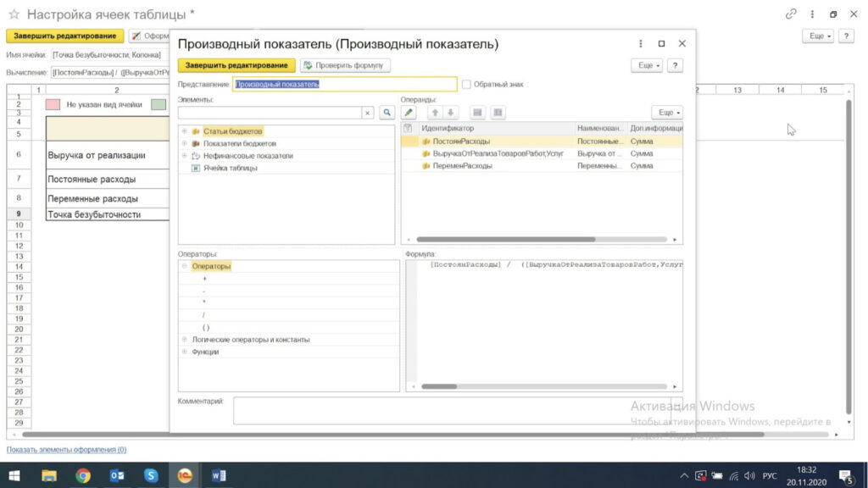Image resolution: width=868 pixels, height=488 pixels.
Task: Select the division operator in Операторы list
Action: click(x=204, y=314)
